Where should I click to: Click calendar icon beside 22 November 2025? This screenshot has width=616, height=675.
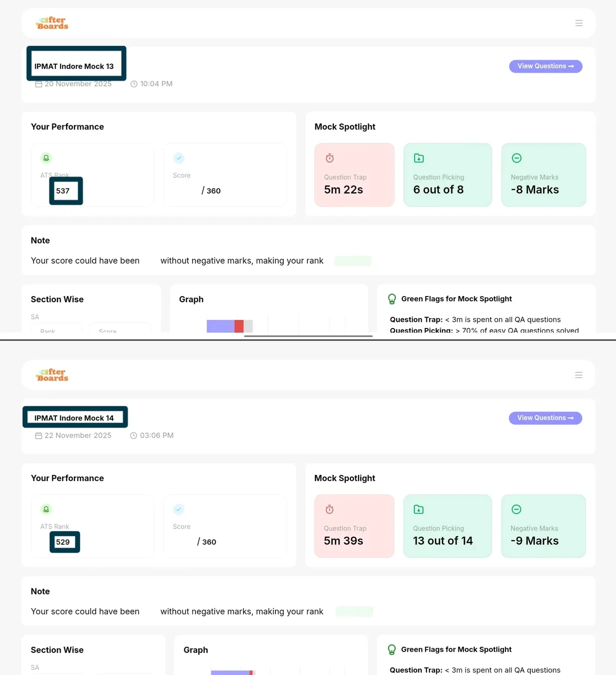tap(39, 435)
